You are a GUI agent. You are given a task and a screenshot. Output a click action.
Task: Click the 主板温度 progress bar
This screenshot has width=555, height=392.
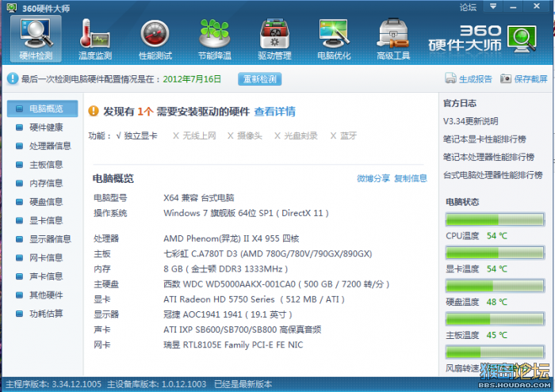pyautogui.click(x=495, y=319)
